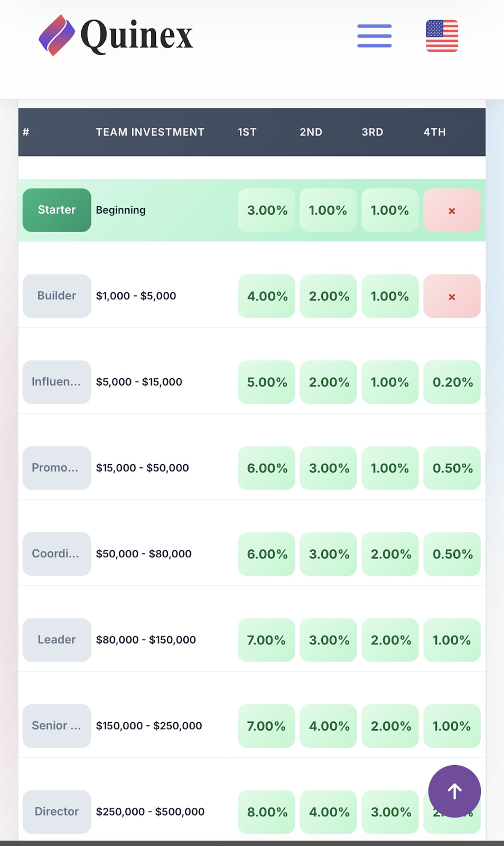504x846 pixels.
Task: Choose the Promoter rank badge
Action: [57, 468]
